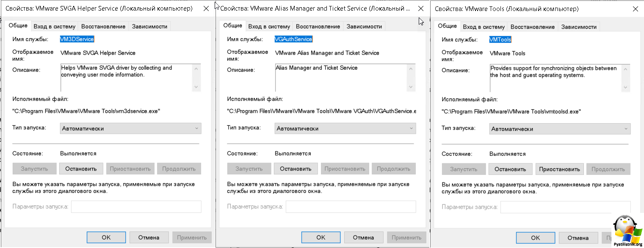Click vm3dservice.exe executable path text
The height and width of the screenshot is (248, 644).
click(x=87, y=111)
